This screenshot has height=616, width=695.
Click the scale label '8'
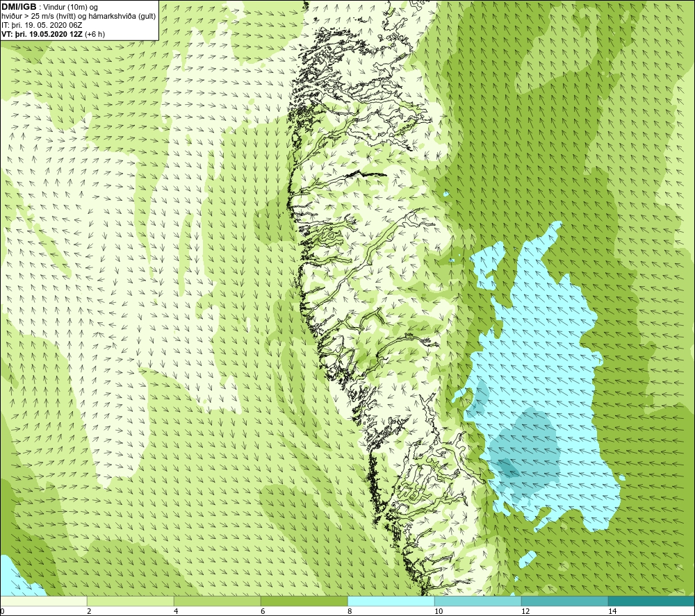click(350, 611)
